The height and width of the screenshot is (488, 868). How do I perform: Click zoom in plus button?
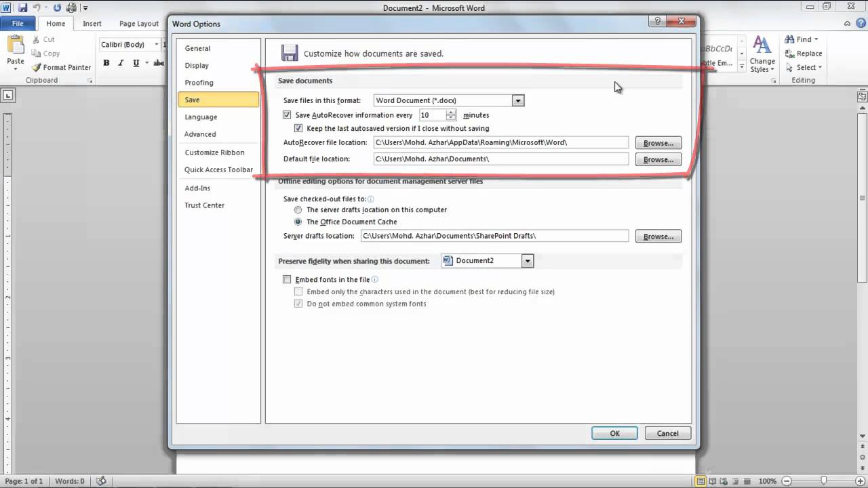click(x=862, y=481)
